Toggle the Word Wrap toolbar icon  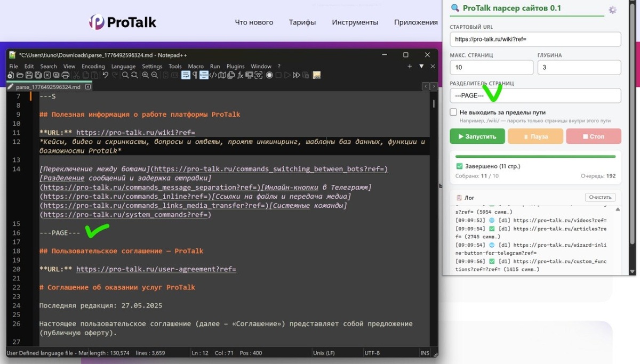point(186,75)
